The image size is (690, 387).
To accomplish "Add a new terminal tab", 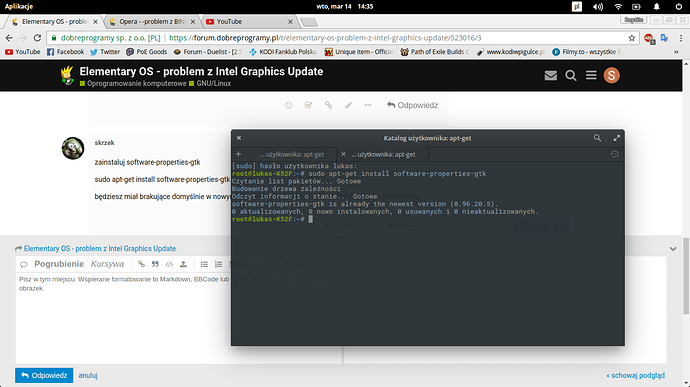I will [239, 154].
